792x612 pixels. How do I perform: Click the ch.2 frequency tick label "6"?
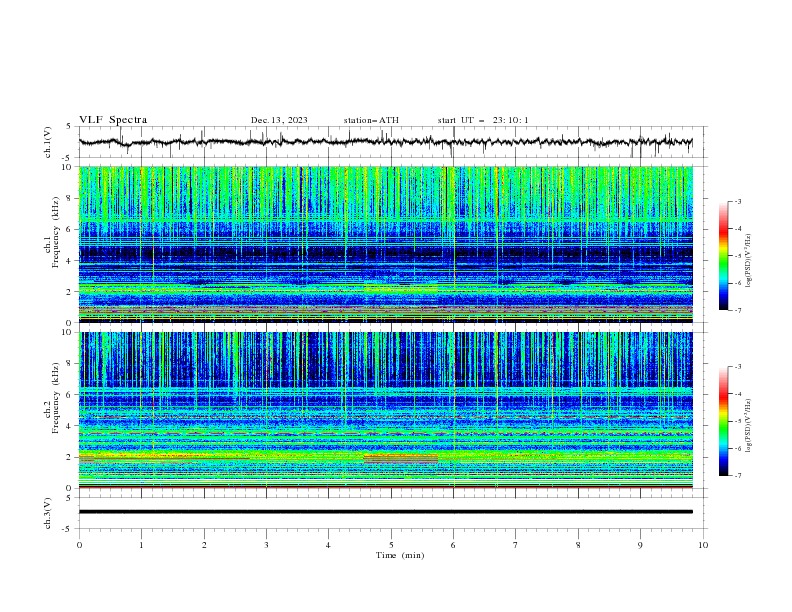(x=70, y=395)
